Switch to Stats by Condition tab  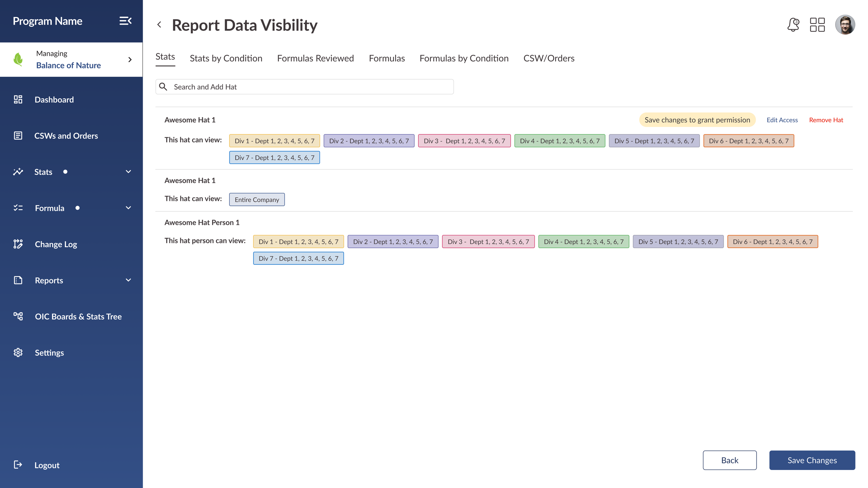[226, 58]
